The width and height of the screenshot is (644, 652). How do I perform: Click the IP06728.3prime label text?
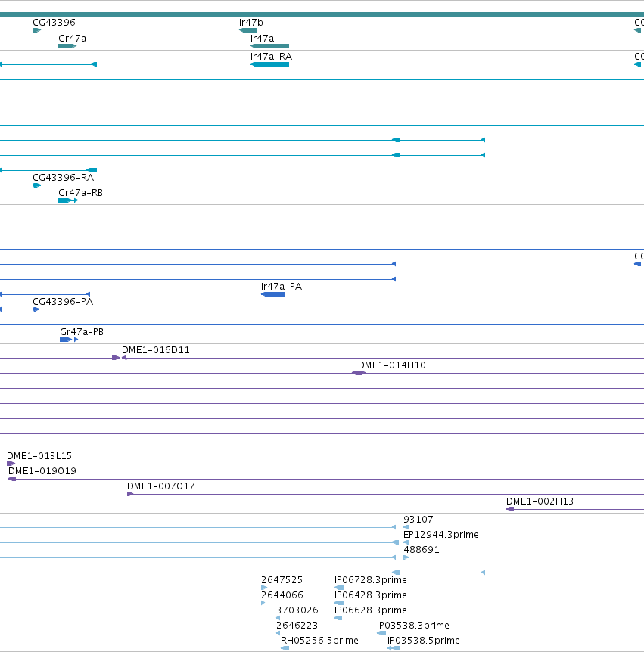pos(370,579)
